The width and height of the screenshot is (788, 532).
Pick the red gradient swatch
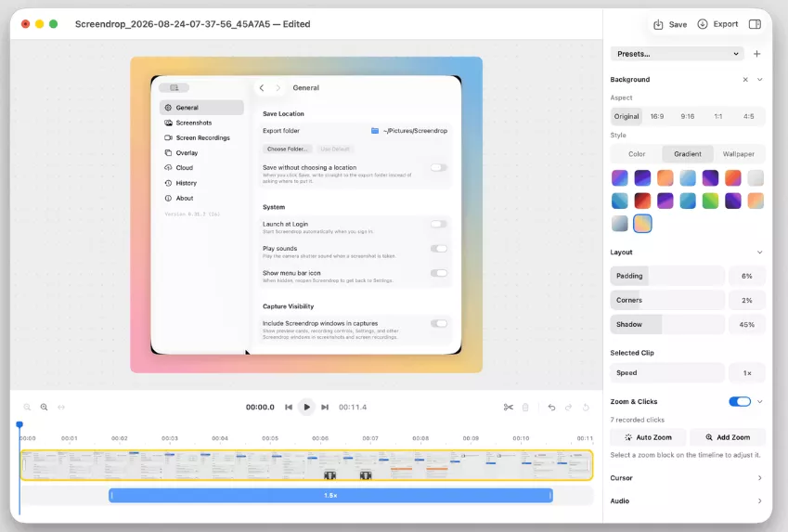(642, 201)
